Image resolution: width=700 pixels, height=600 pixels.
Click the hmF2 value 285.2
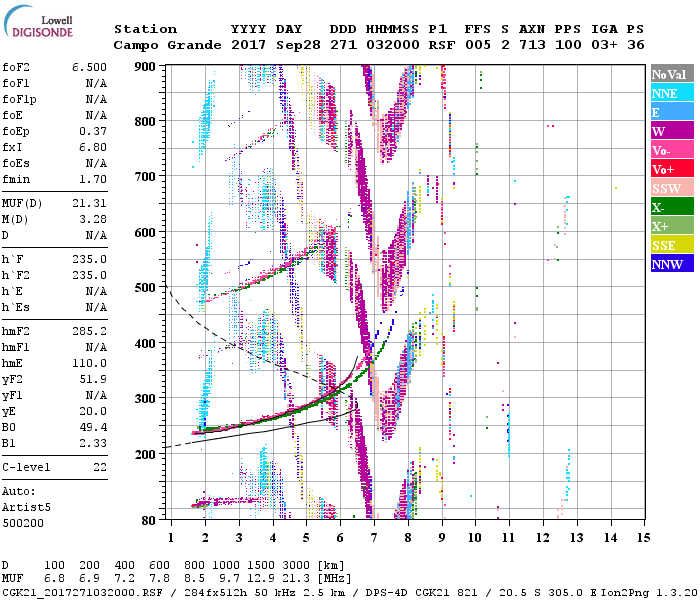point(89,329)
